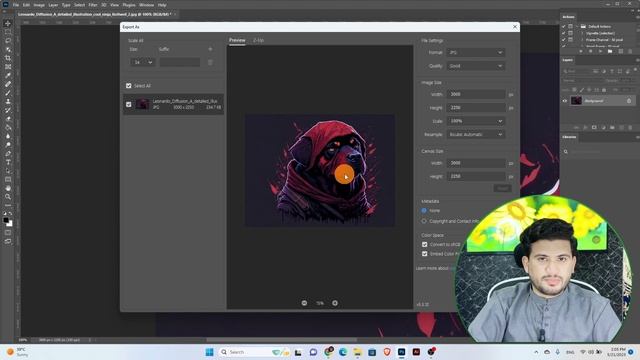Switch to the 2-Up tab
The height and width of the screenshot is (360, 640).
point(258,40)
